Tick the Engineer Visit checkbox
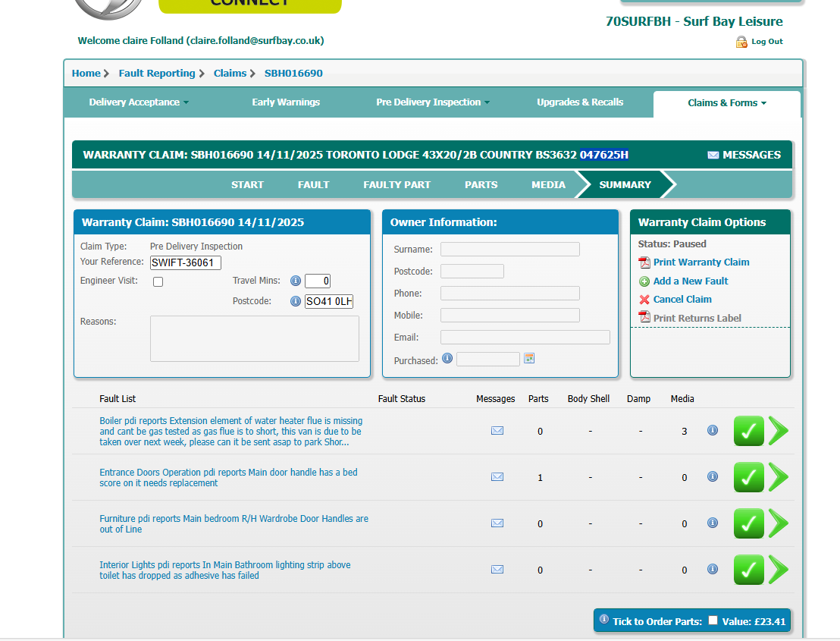The width and height of the screenshot is (840, 641). tap(158, 281)
